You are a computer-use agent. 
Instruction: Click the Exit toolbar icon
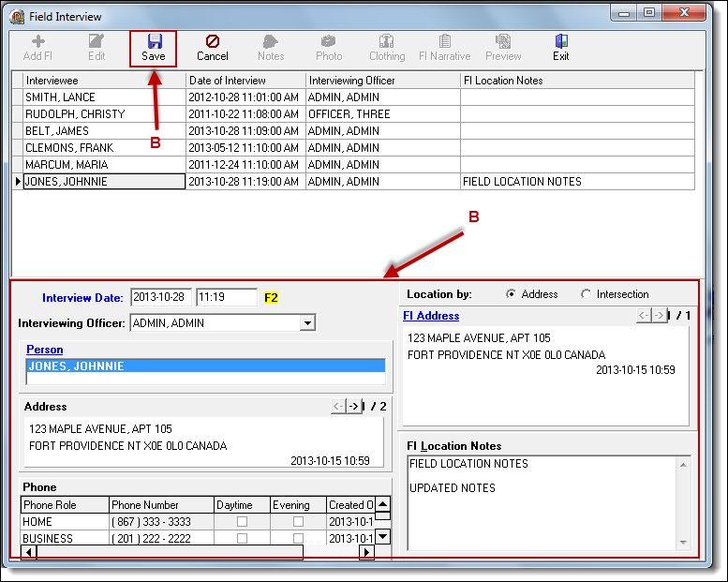pyautogui.click(x=560, y=47)
